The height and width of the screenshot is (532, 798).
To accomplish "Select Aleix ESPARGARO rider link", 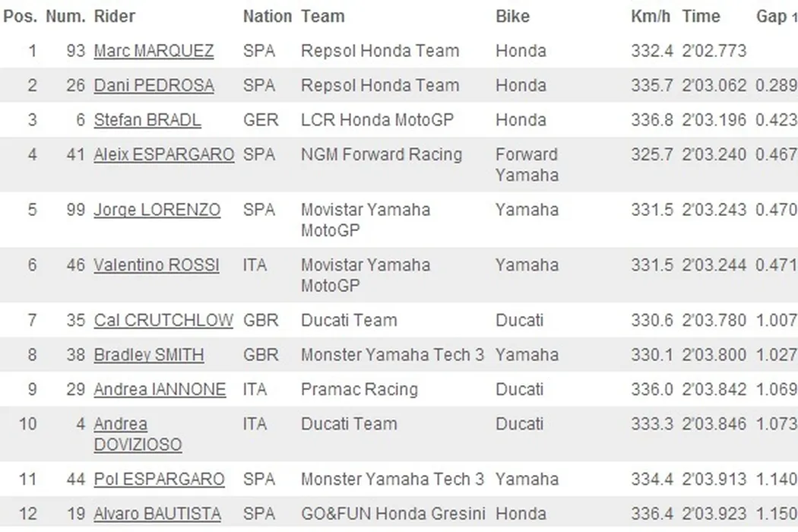I will pos(163,154).
